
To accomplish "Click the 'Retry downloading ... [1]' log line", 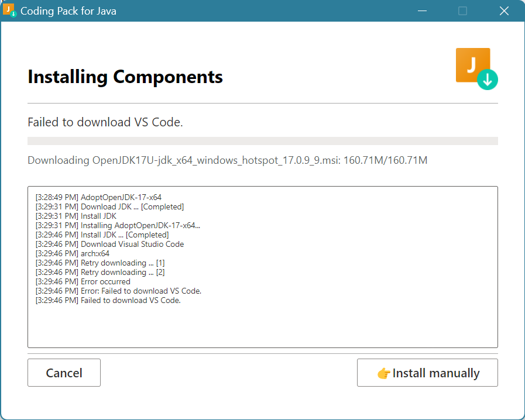I will point(100,263).
